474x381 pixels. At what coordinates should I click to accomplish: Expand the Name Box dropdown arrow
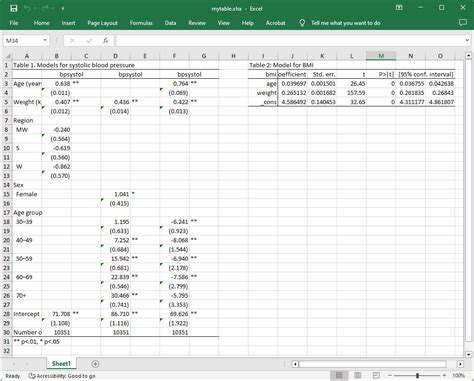point(45,41)
